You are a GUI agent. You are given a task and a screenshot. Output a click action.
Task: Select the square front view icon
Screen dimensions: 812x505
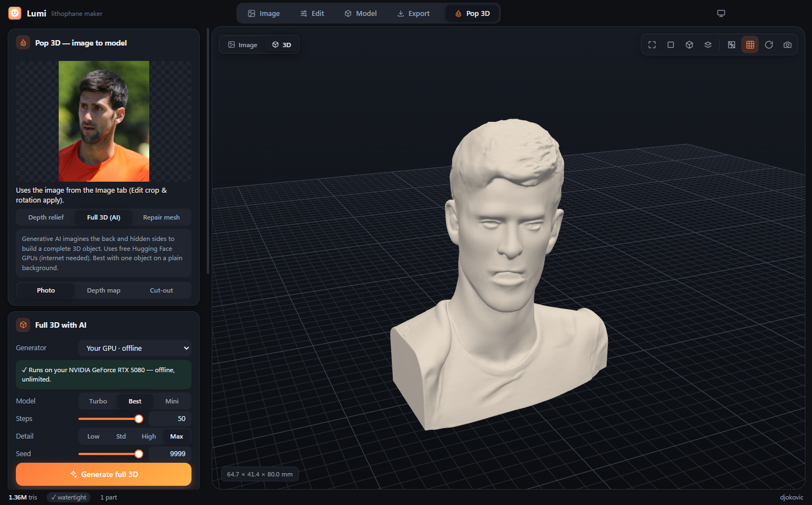670,45
